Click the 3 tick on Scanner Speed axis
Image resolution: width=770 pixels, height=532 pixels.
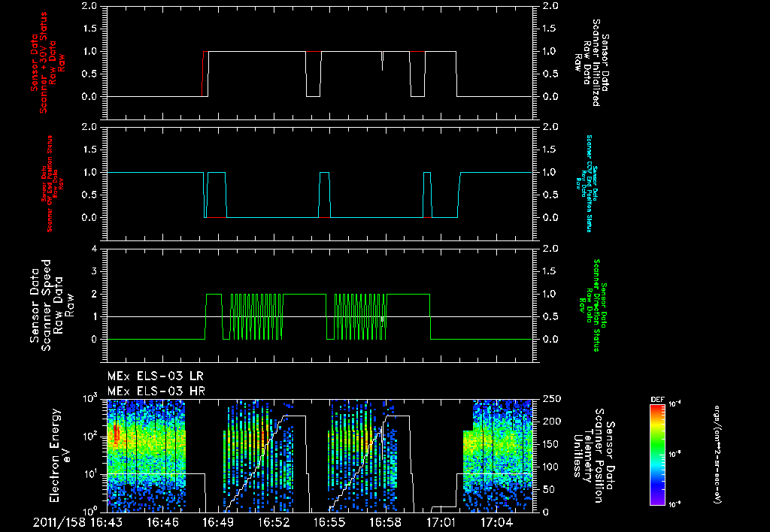tap(94, 271)
